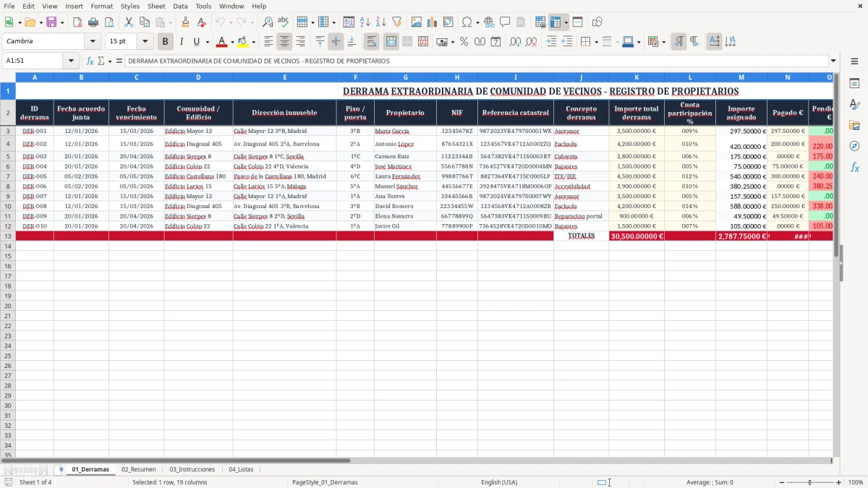Open Font Size dropdown arrow

145,41
